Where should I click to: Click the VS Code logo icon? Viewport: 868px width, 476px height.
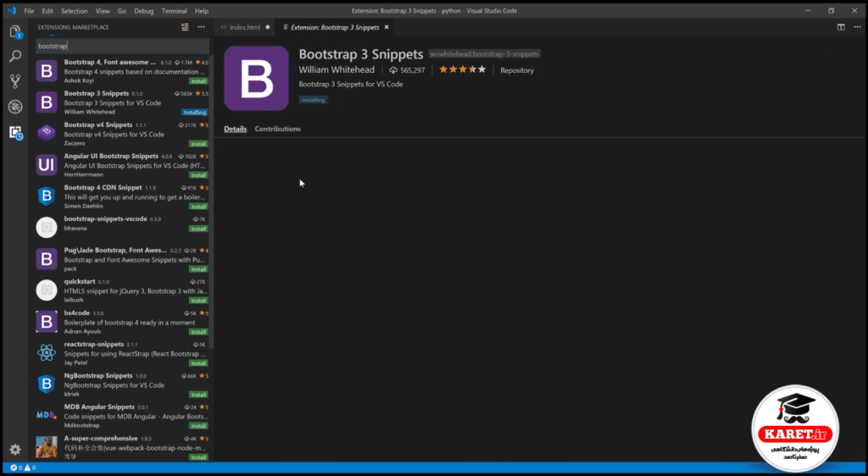[12, 10]
